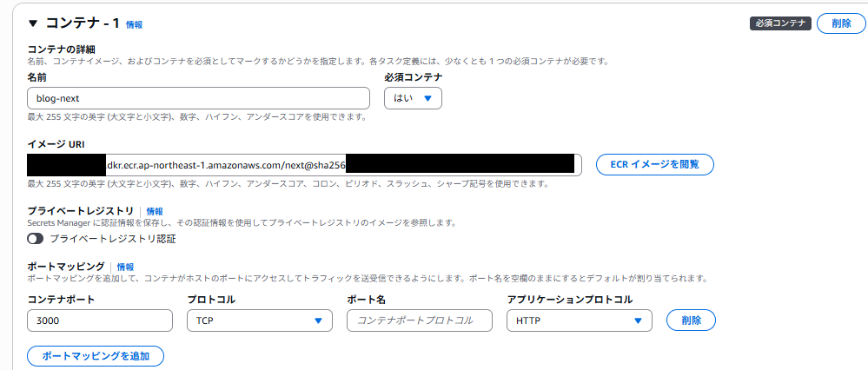The image size is (868, 370).
Task: Click ポートマッピングを追加 button
Action: click(96, 356)
